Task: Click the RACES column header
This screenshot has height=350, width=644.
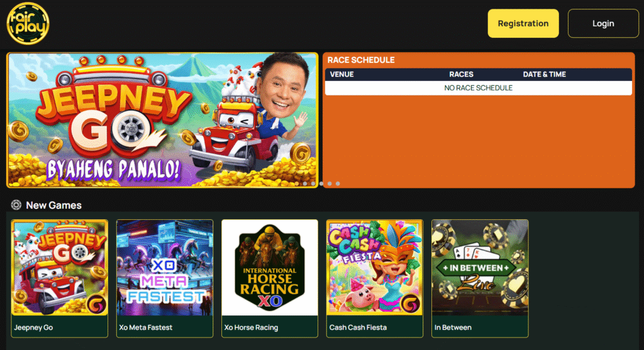Action: tap(461, 74)
